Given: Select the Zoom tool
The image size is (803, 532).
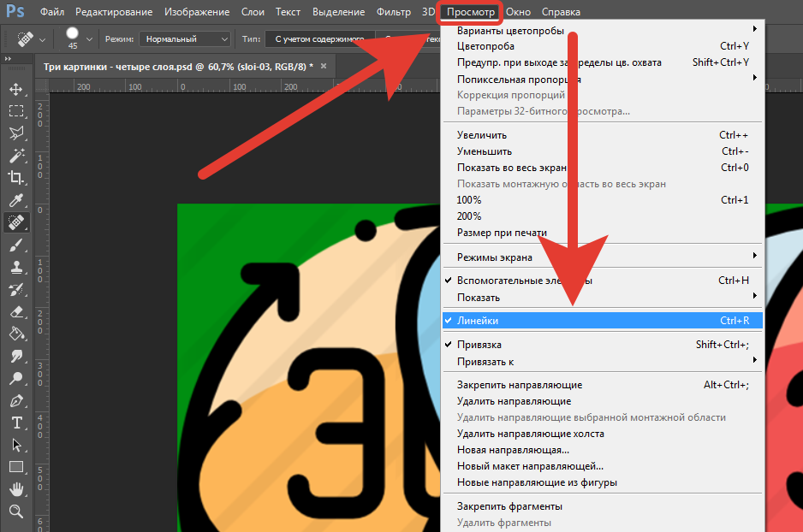Looking at the screenshot, I should (x=16, y=511).
